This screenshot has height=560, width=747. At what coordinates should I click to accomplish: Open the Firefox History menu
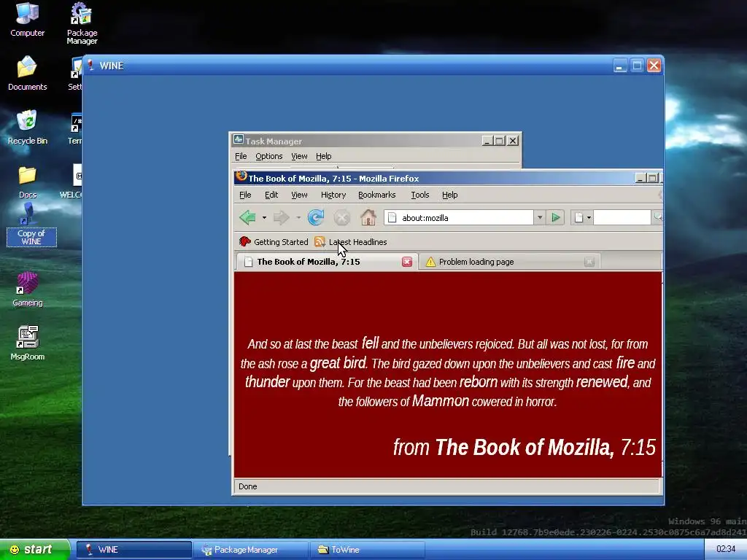333,195
